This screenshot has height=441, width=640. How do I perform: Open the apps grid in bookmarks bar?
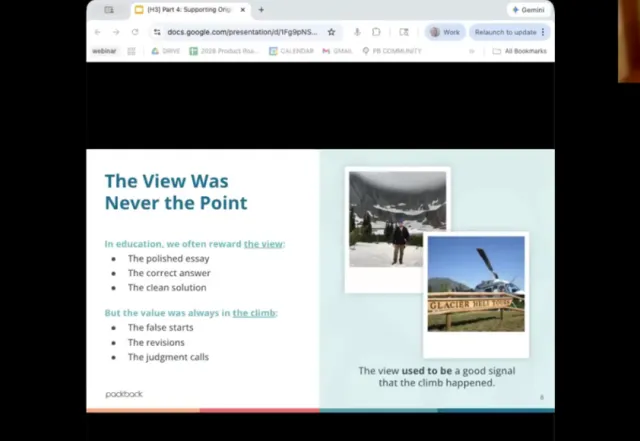(131, 51)
